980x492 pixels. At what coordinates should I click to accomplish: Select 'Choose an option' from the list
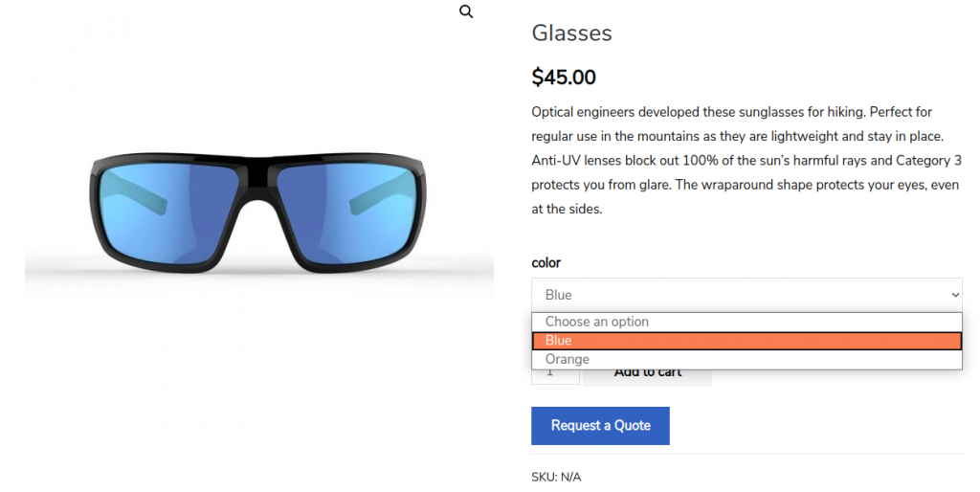(x=597, y=322)
